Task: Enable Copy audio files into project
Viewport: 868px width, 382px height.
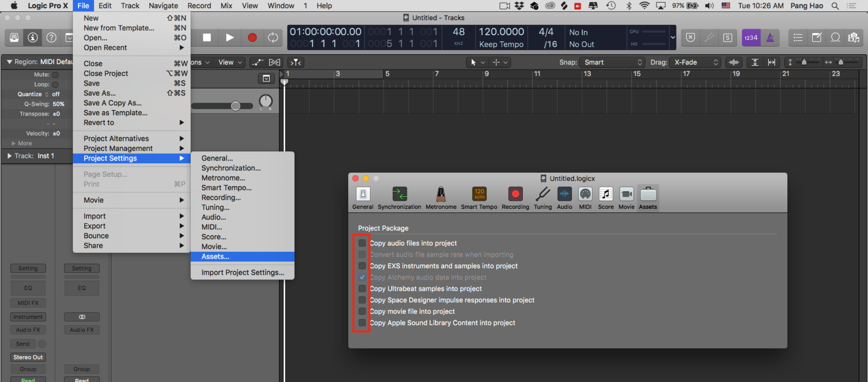Action: click(362, 243)
